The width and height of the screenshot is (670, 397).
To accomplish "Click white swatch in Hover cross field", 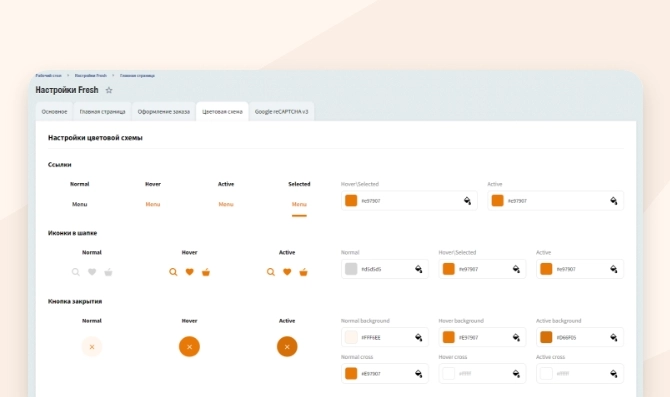I will [x=449, y=373].
